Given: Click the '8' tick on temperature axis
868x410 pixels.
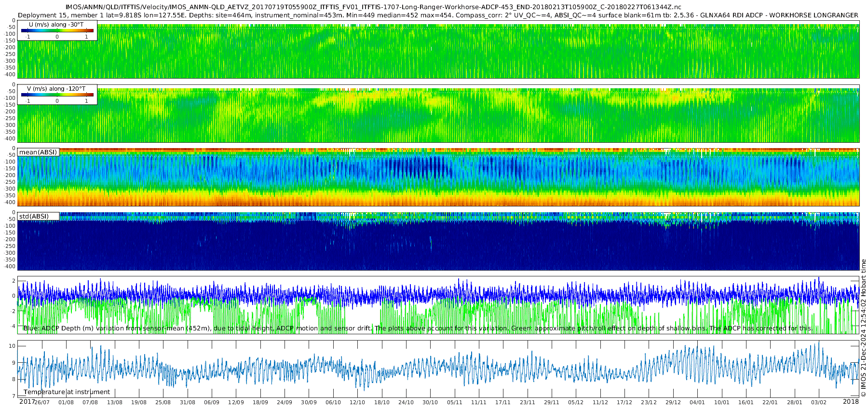Looking at the screenshot, I should [x=14, y=380].
